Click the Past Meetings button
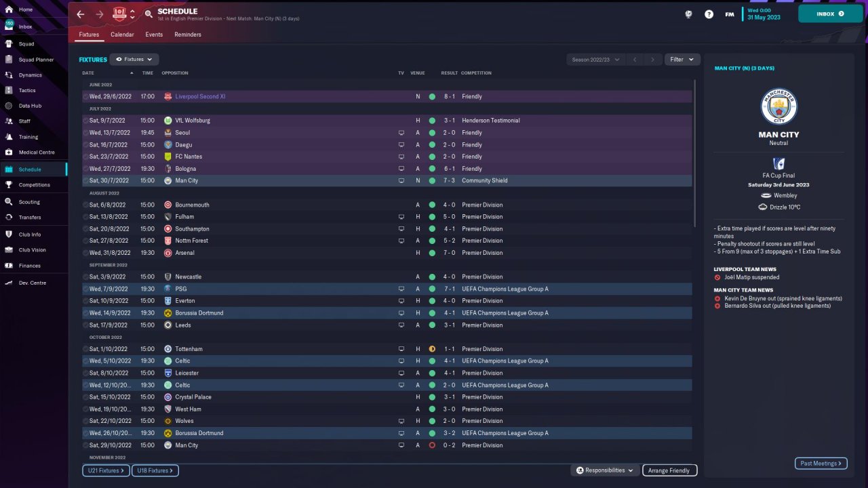 point(821,464)
